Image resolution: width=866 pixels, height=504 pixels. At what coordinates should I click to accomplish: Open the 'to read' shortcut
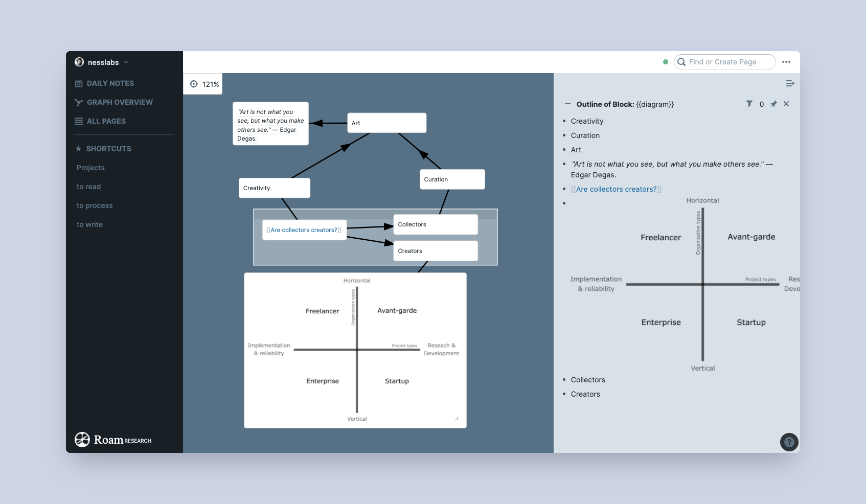[x=88, y=187]
